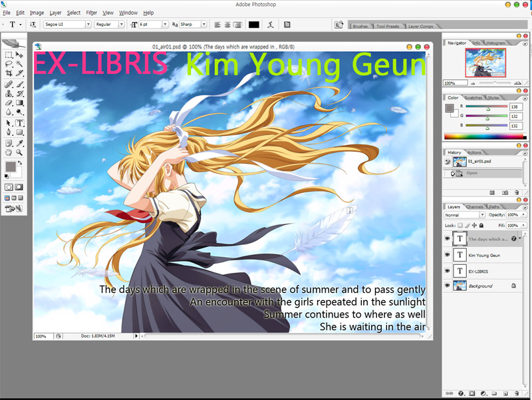Select the Magic Wand tool
This screenshot has width=532, height=400.
point(20,64)
